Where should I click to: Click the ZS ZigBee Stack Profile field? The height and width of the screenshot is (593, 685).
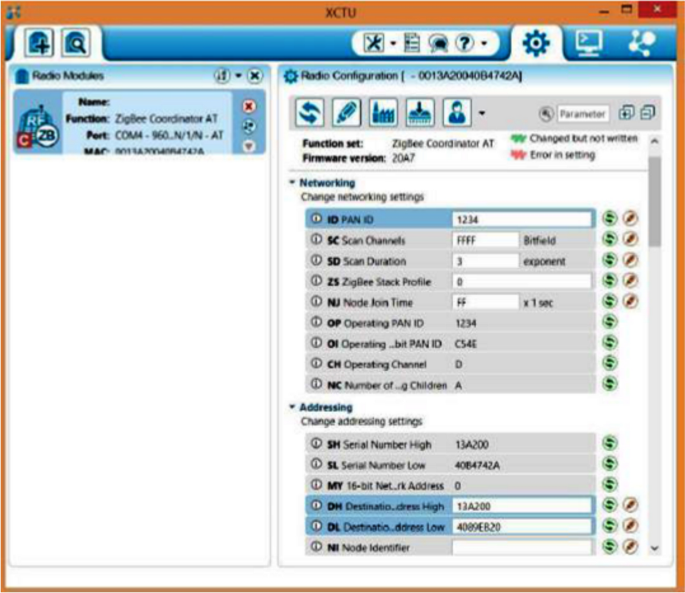(x=522, y=282)
